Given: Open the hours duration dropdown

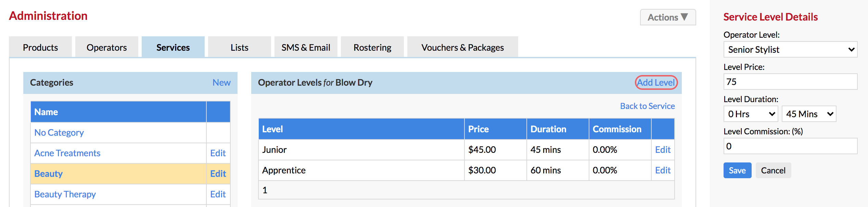Looking at the screenshot, I should pos(751,114).
